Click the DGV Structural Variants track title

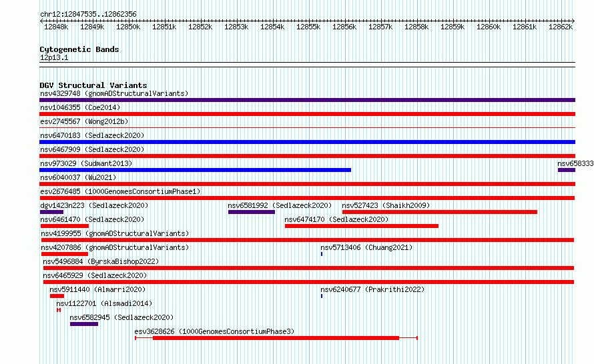(x=93, y=85)
